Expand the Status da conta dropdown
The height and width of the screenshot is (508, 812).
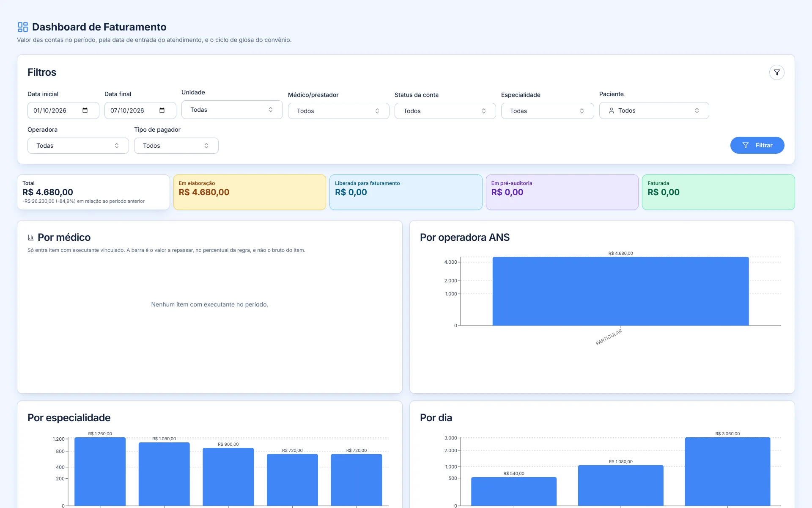[x=445, y=111]
